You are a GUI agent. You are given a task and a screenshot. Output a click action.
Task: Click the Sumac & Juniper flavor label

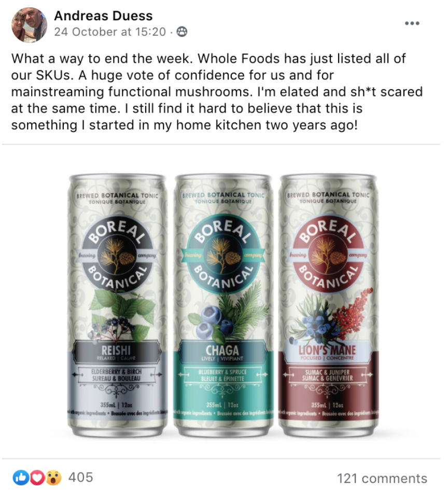328,375
